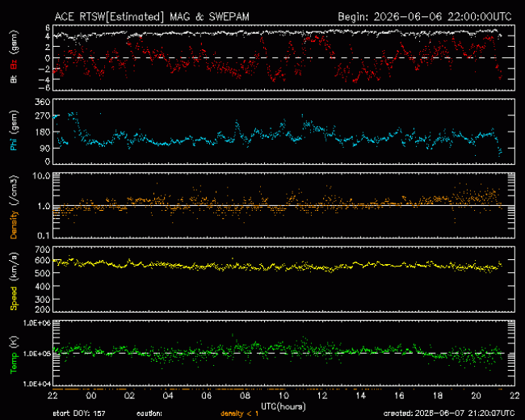Click the 'ACE RTSW[Estimated] MAG & SWEPAM' title
The height and width of the screenshot is (420, 525).
pos(152,17)
